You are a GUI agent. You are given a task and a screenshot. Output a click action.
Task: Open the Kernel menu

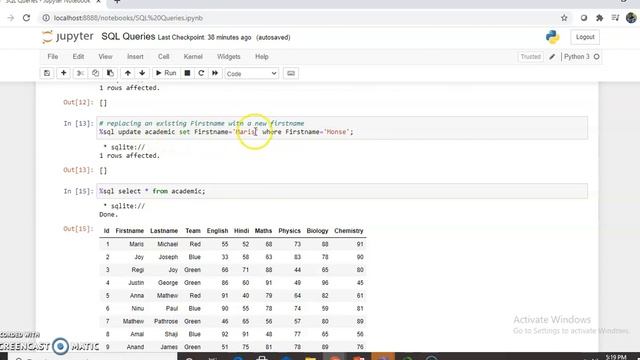tap(193, 57)
